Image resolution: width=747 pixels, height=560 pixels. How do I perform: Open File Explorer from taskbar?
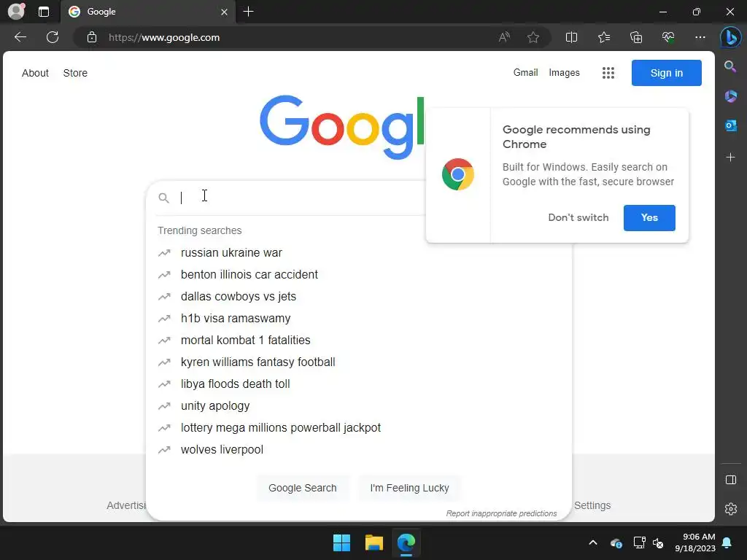point(374,542)
